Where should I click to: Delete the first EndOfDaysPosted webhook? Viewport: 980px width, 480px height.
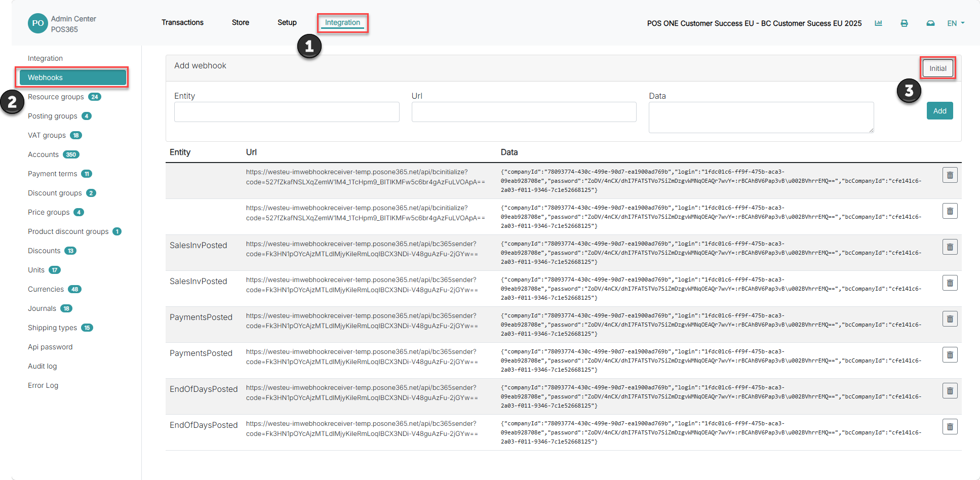click(950, 391)
